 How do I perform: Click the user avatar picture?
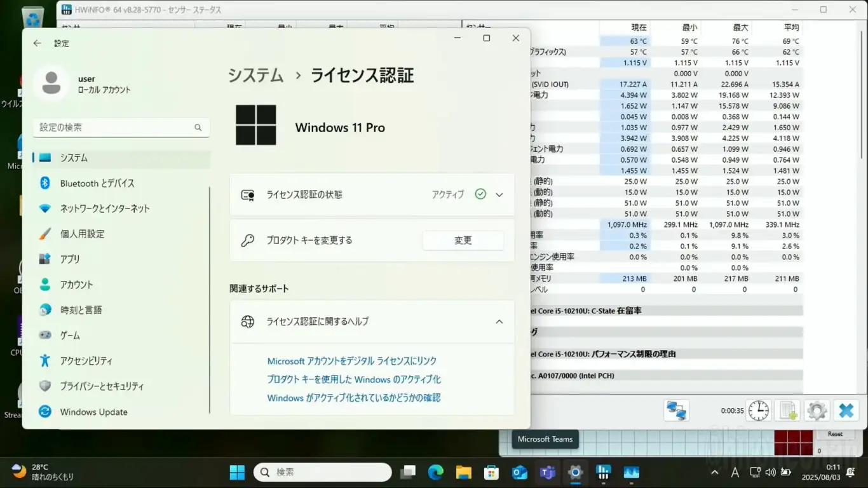(51, 83)
